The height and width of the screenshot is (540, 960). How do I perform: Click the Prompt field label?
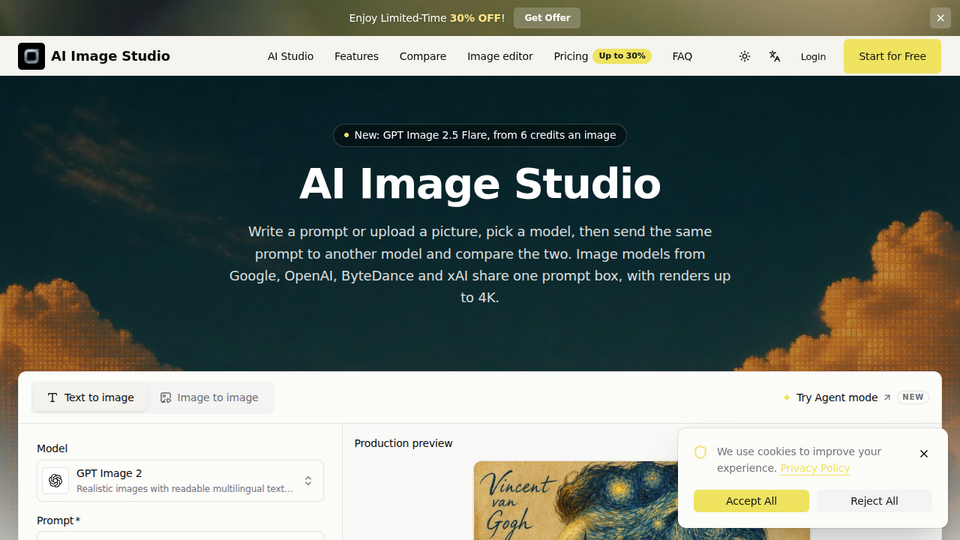[x=58, y=520]
